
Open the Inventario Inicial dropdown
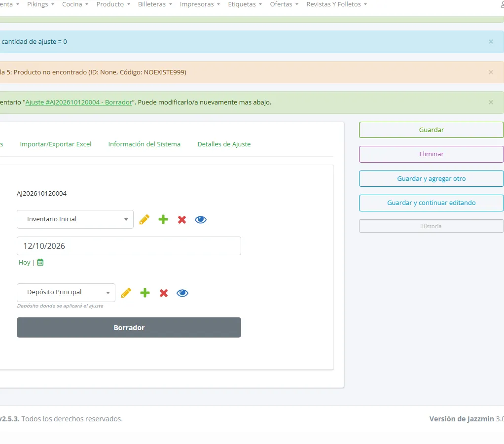75,219
